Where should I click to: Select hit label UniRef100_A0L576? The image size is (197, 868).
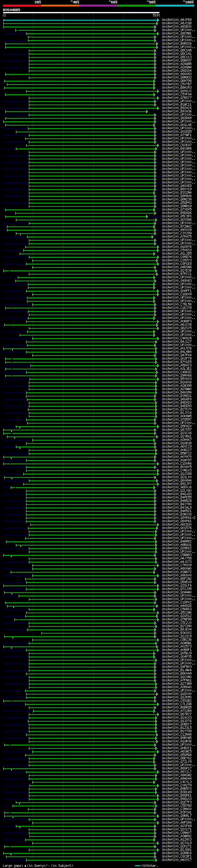(177, 349)
